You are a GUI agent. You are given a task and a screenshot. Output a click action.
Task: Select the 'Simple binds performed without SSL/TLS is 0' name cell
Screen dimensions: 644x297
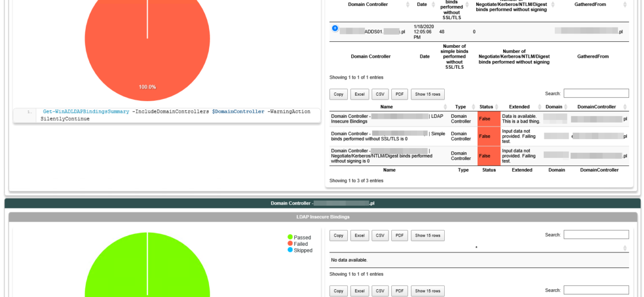click(389, 136)
